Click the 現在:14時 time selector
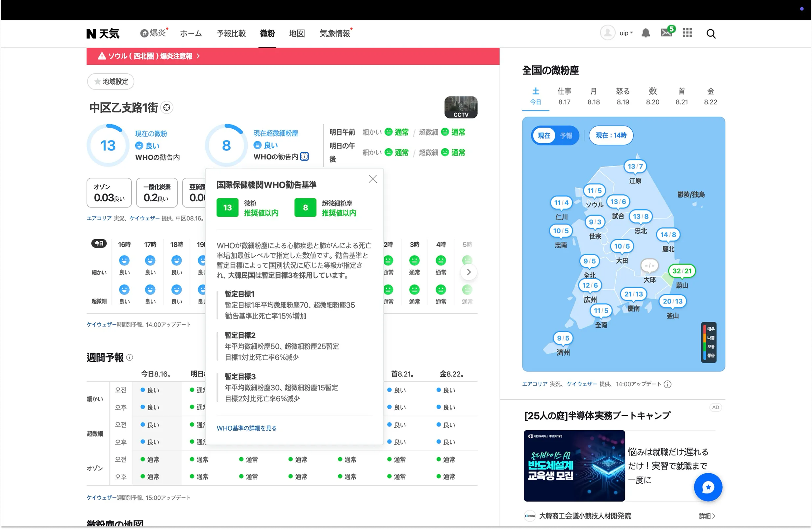812x529 pixels. 610,136
